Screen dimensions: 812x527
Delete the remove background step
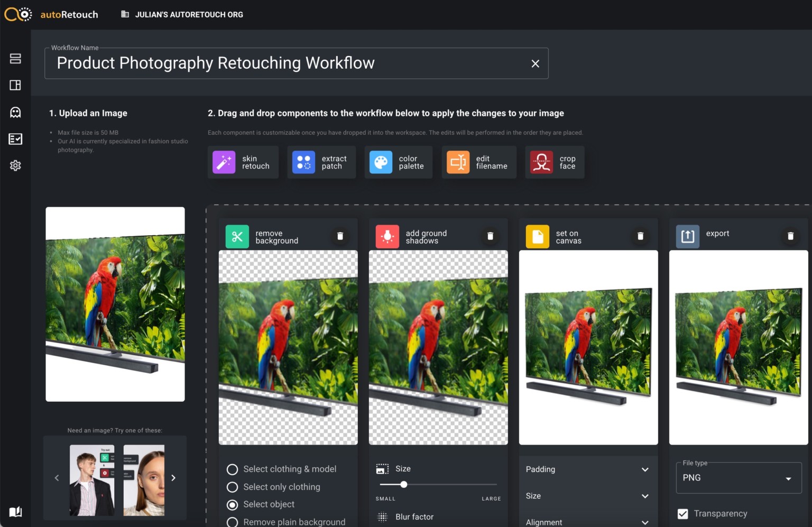pos(340,236)
